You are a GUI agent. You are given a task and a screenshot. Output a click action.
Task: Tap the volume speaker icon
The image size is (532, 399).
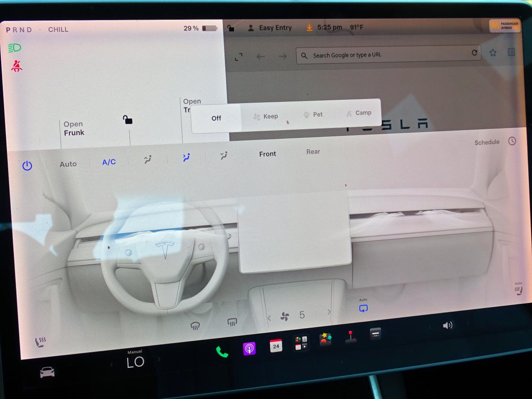448,325
